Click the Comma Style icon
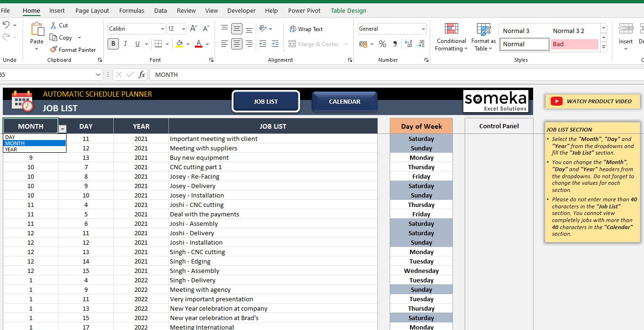This screenshot has height=330, width=644. (395, 43)
